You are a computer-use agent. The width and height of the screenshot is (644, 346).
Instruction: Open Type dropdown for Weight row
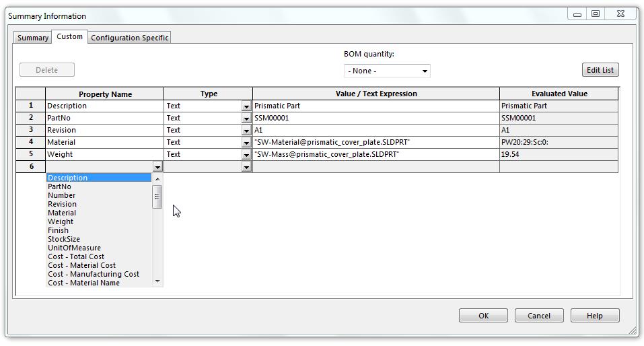coord(246,155)
